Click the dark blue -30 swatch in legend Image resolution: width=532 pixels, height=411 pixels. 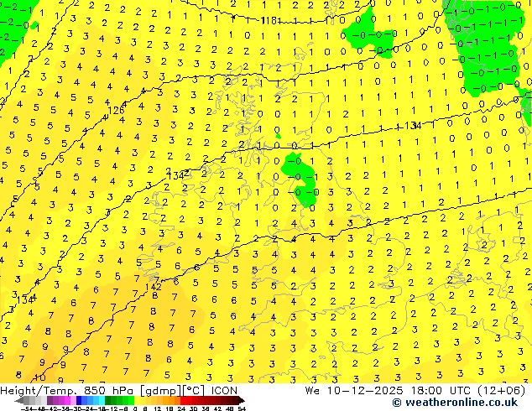79,400
